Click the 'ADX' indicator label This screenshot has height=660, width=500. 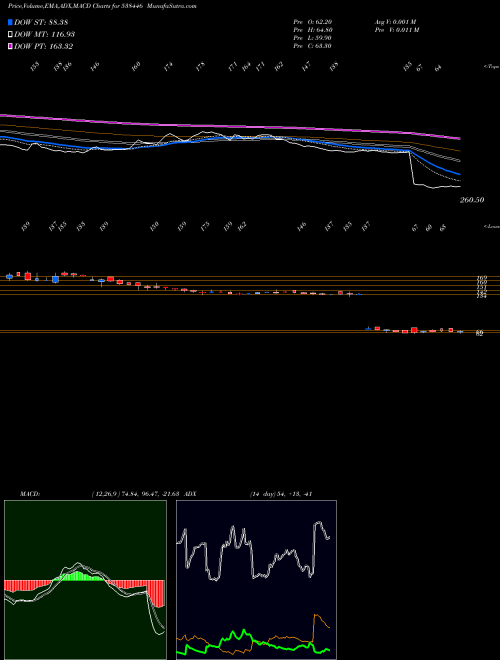click(191, 494)
